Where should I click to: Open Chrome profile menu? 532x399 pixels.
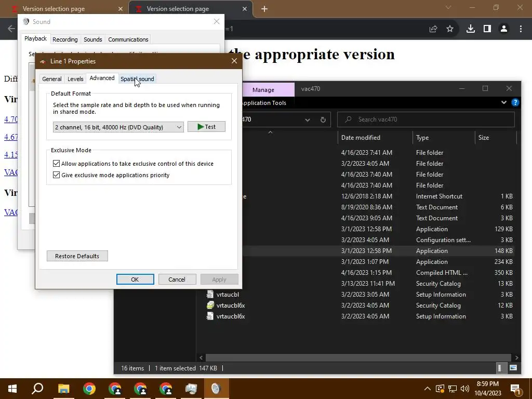[x=504, y=29]
